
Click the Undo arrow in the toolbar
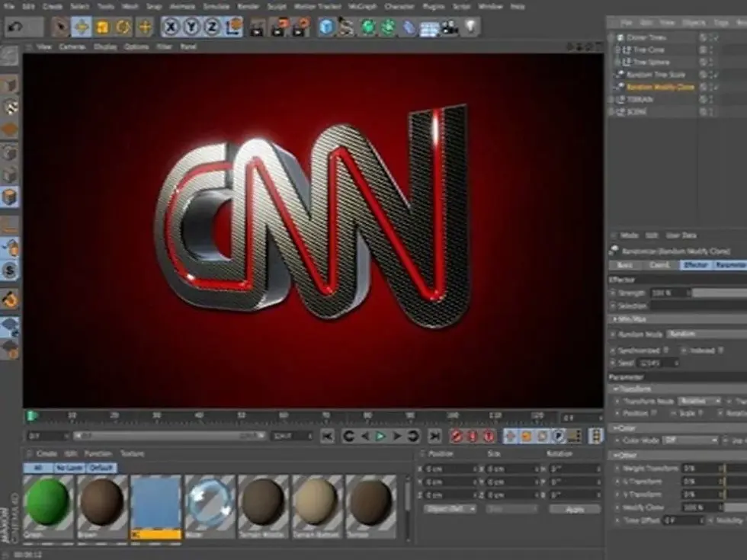14,27
